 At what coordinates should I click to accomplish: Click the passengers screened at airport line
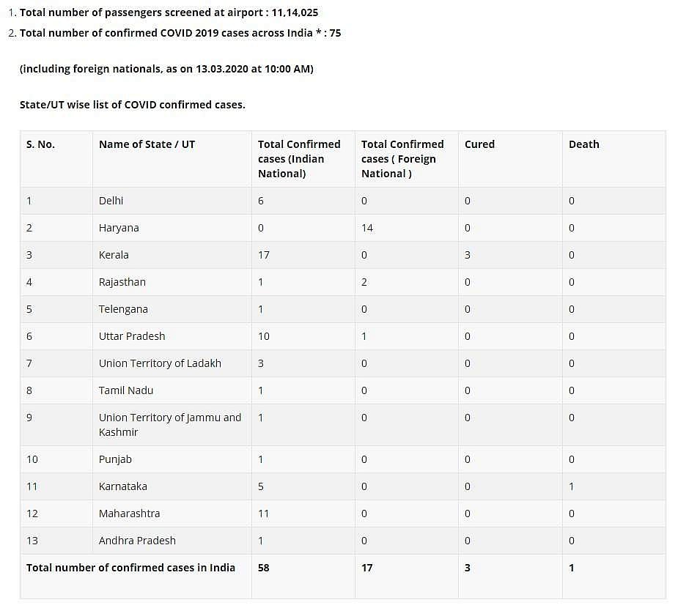(169, 12)
